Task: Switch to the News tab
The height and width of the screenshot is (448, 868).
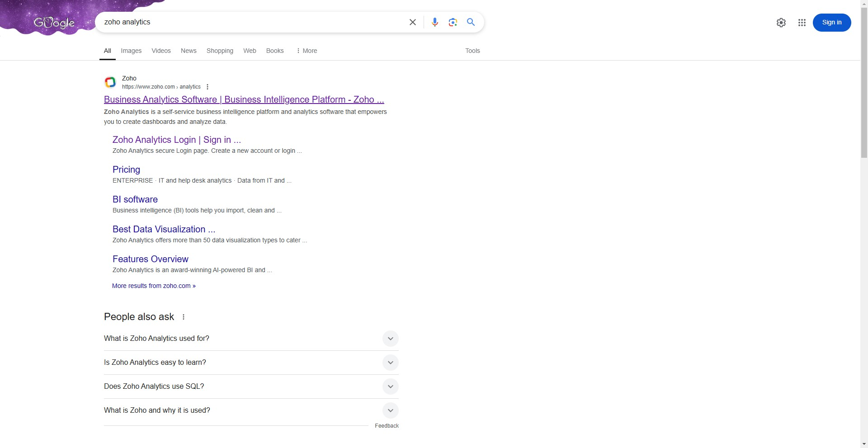Action: [189, 51]
